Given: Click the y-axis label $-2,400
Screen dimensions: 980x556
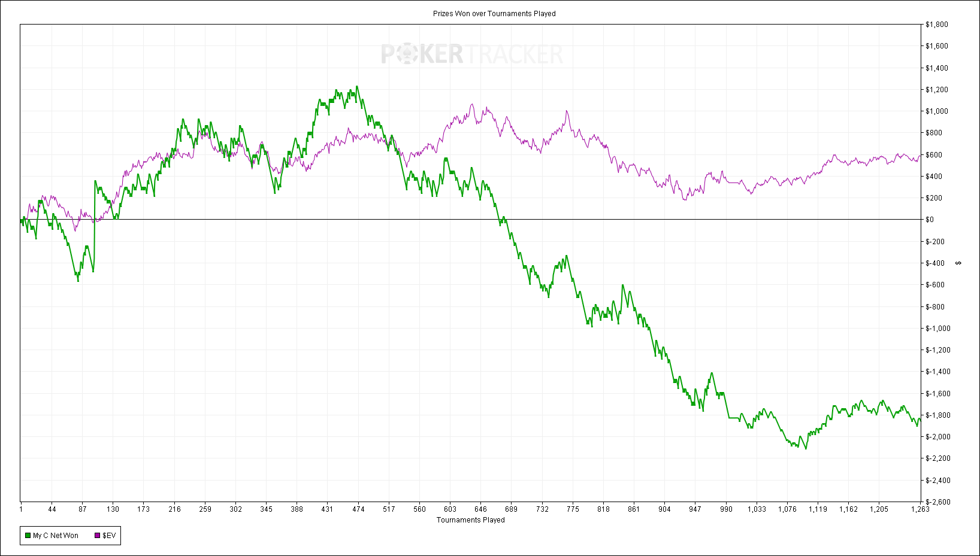Looking at the screenshot, I should [x=938, y=481].
